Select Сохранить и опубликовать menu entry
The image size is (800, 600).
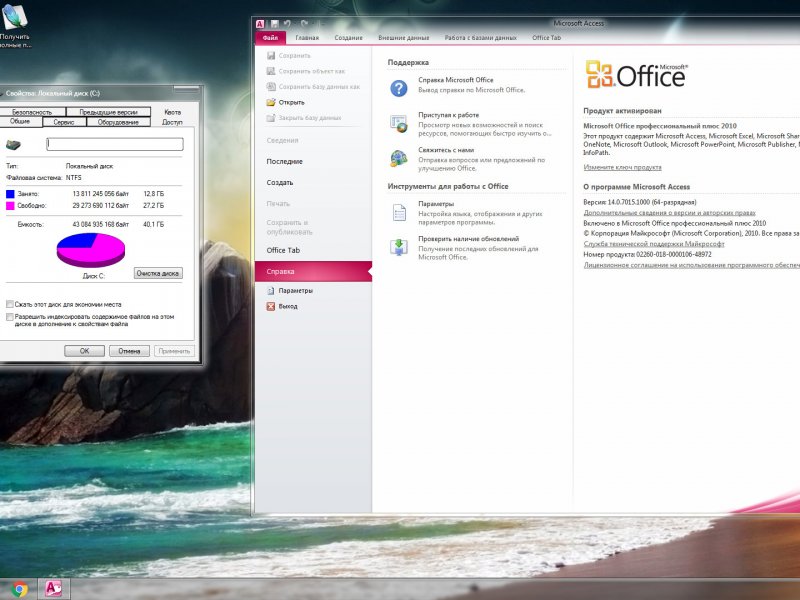[x=289, y=227]
